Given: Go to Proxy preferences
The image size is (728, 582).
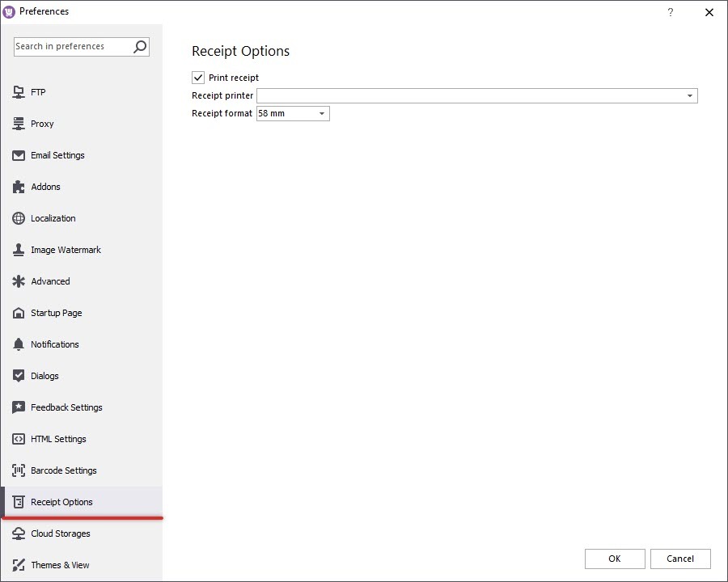Looking at the screenshot, I should point(82,124).
